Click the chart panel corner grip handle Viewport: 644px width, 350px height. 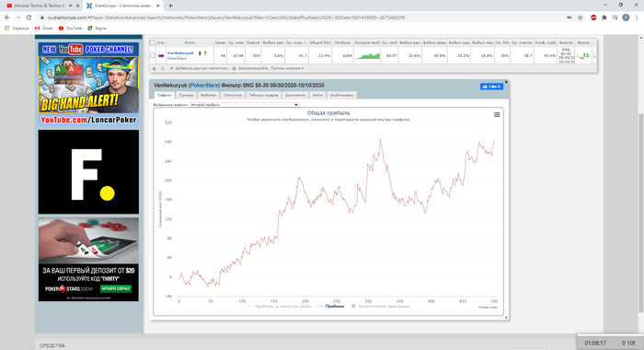[x=506, y=317]
